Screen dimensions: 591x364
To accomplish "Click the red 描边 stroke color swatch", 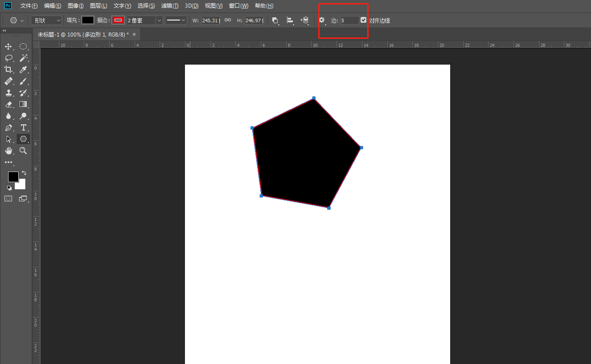I will (118, 20).
